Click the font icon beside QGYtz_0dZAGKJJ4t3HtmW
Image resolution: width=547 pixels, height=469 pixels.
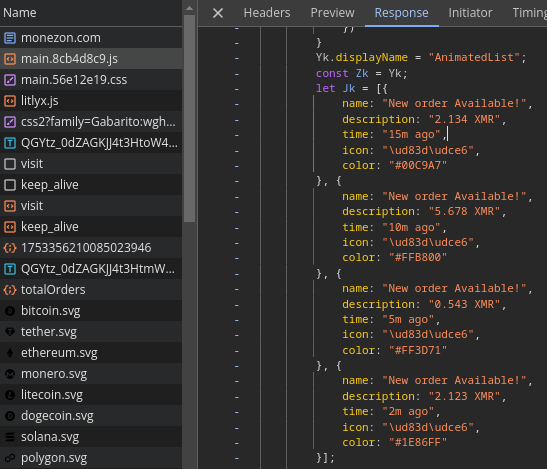pos(10,269)
